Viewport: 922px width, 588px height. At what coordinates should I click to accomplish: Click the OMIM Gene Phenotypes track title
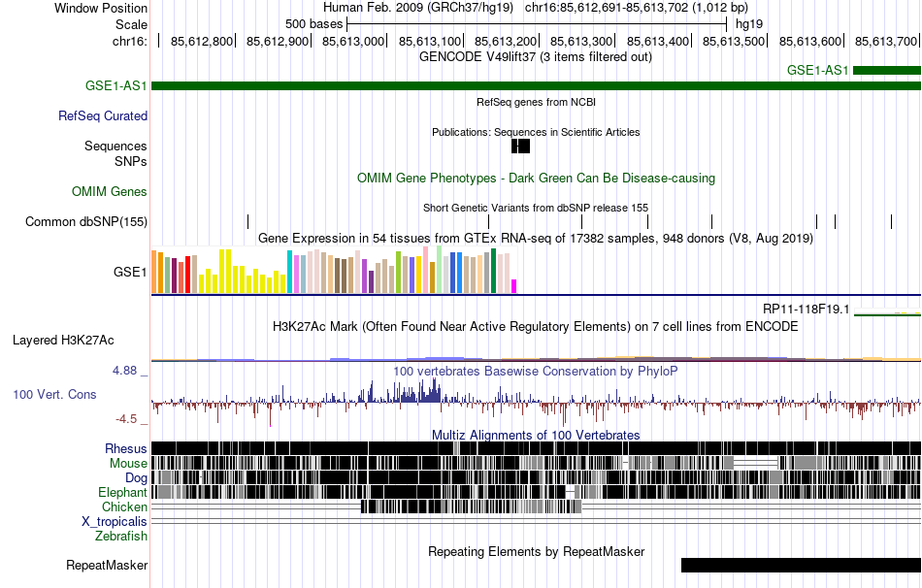[x=536, y=179]
